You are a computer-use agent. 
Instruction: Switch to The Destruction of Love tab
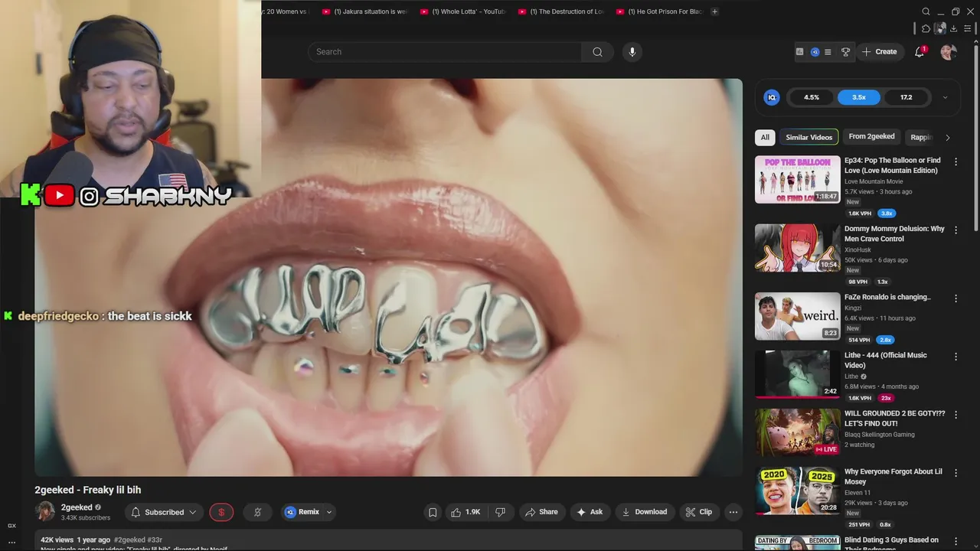tap(560, 11)
